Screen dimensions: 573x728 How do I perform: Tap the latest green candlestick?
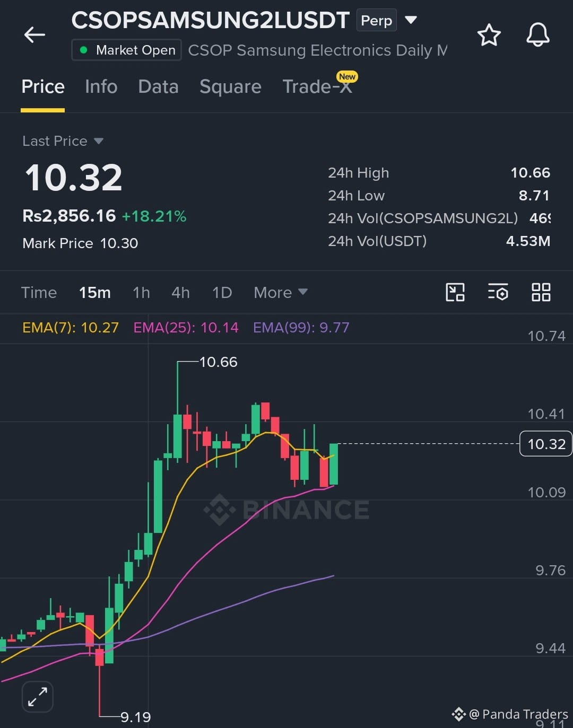point(334,464)
